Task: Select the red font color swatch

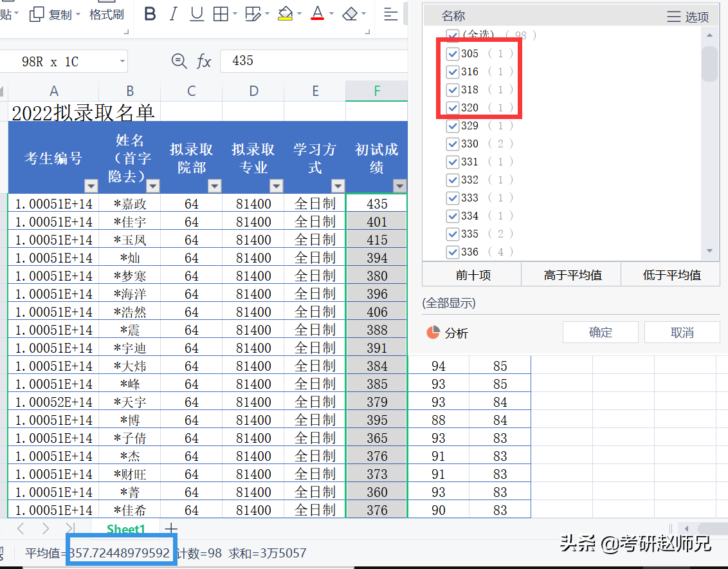Action: [319, 14]
